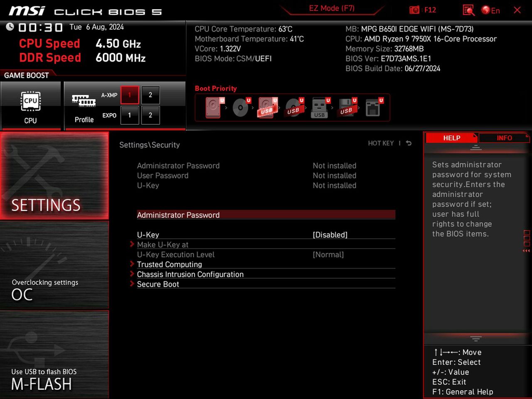The image size is (532, 399).
Task: Open the U-Key [Disabled] value dropdown
Action: tap(330, 235)
